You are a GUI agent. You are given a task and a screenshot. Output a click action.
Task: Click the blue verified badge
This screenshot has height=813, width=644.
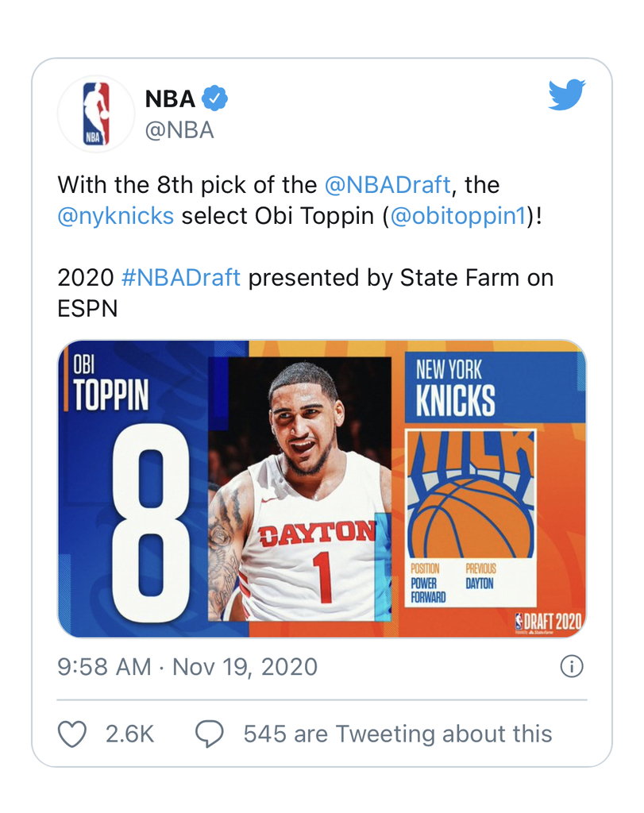pos(214,98)
